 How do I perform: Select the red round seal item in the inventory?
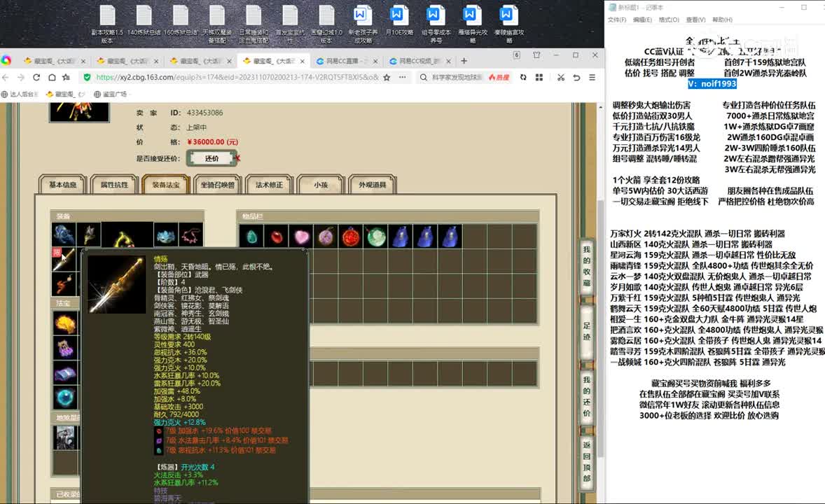click(x=351, y=237)
